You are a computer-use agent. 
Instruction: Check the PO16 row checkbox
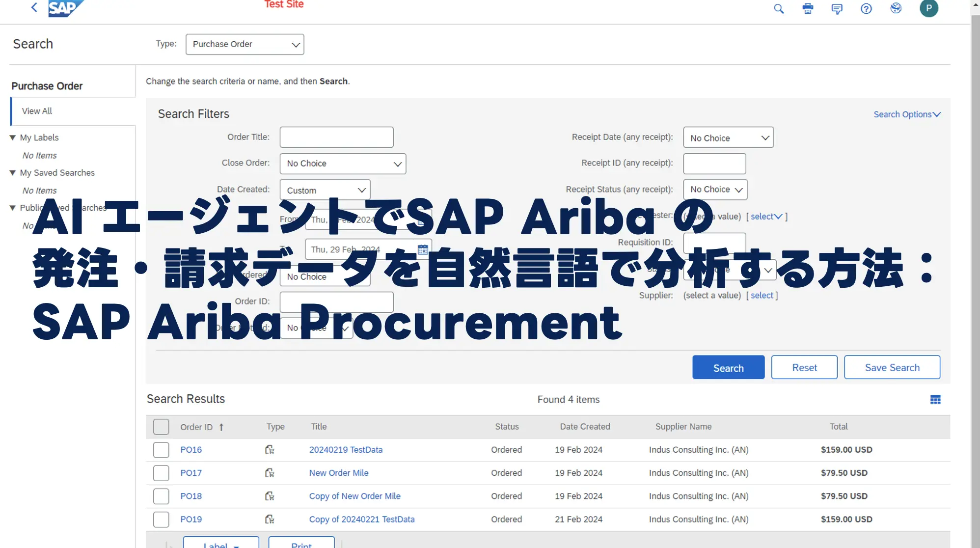[161, 450]
